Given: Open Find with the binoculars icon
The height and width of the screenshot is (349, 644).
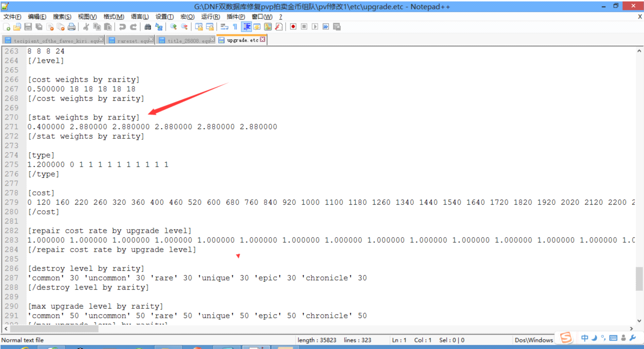Looking at the screenshot, I should click(x=147, y=27).
